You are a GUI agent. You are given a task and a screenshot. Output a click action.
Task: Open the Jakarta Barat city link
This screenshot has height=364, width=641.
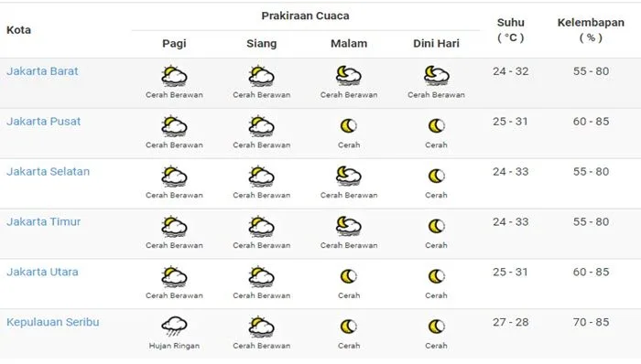(42, 71)
